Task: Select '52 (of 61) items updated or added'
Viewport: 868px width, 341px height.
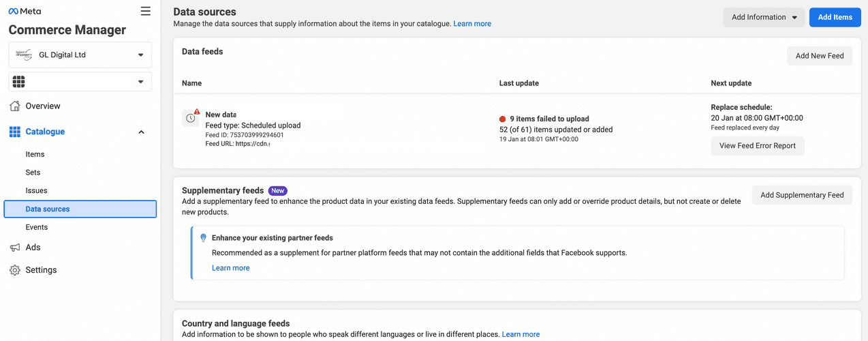Action: (x=556, y=130)
